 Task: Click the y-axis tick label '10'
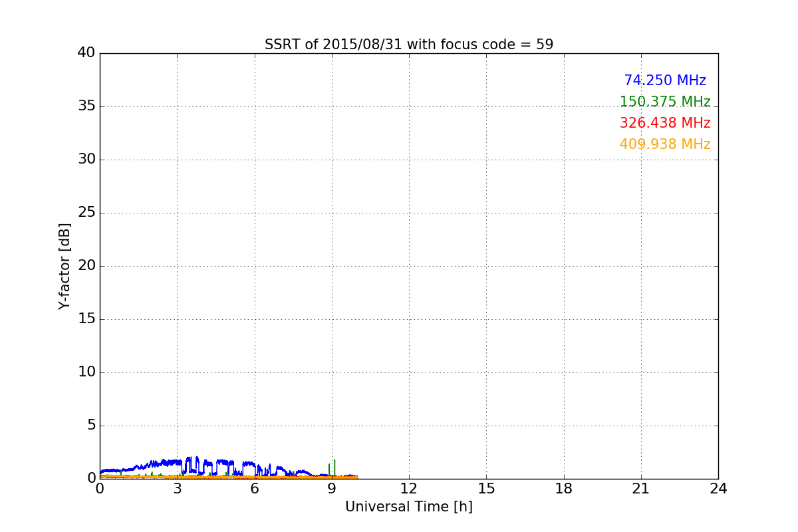click(x=86, y=372)
